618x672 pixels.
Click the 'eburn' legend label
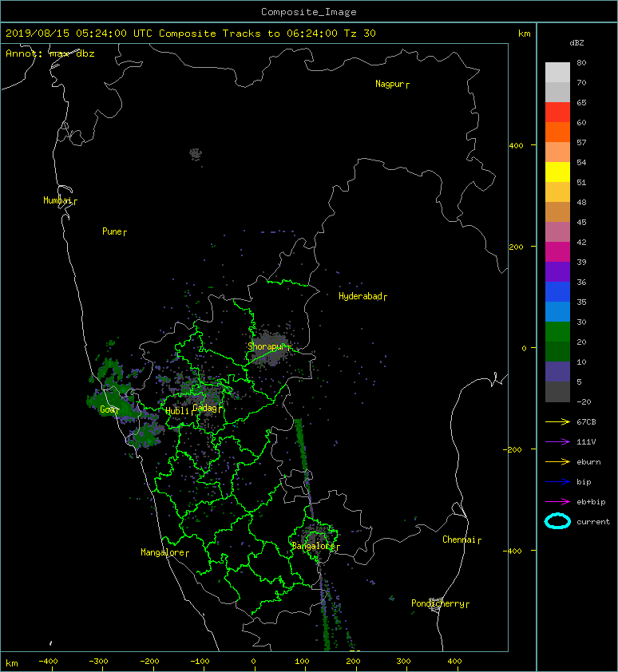point(588,462)
